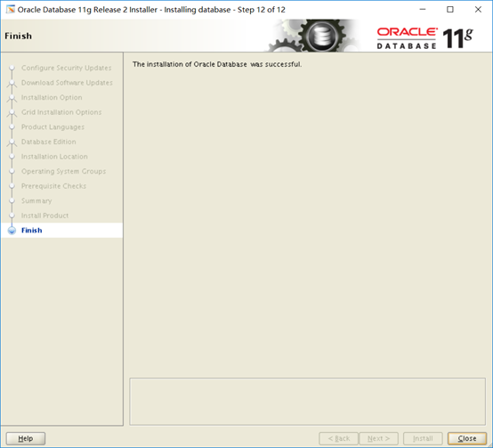493x448 pixels.
Task: Click the empty details box at bottom
Action: point(308,402)
